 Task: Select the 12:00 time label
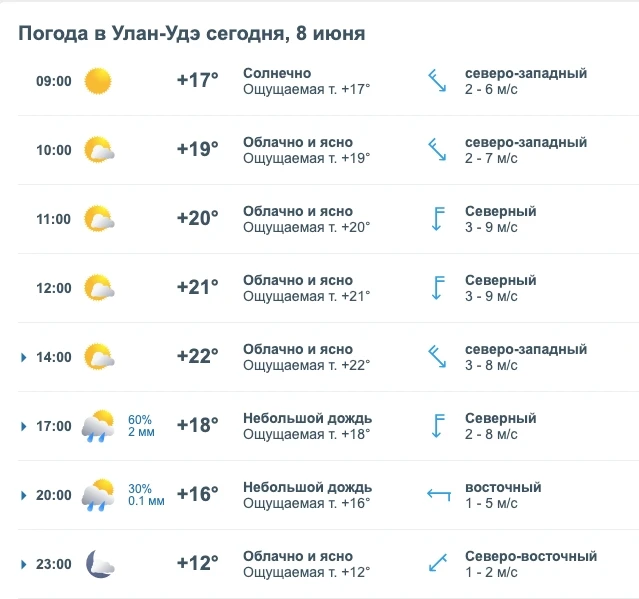tap(54, 288)
